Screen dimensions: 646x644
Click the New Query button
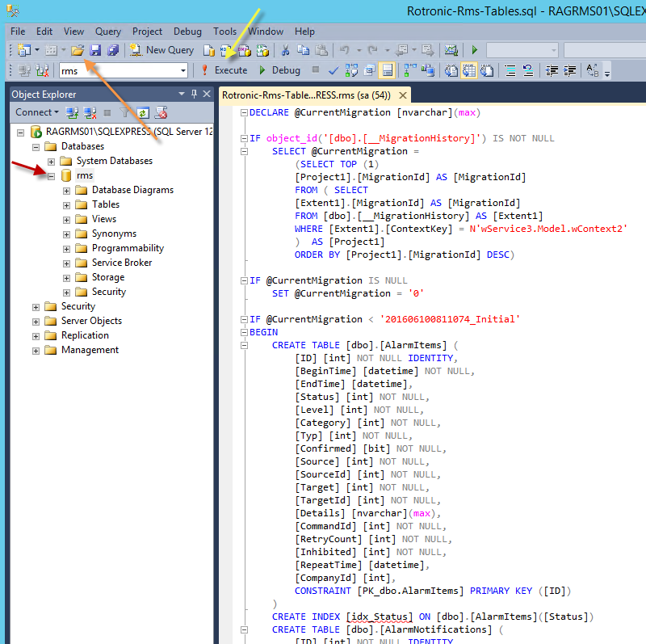click(162, 50)
